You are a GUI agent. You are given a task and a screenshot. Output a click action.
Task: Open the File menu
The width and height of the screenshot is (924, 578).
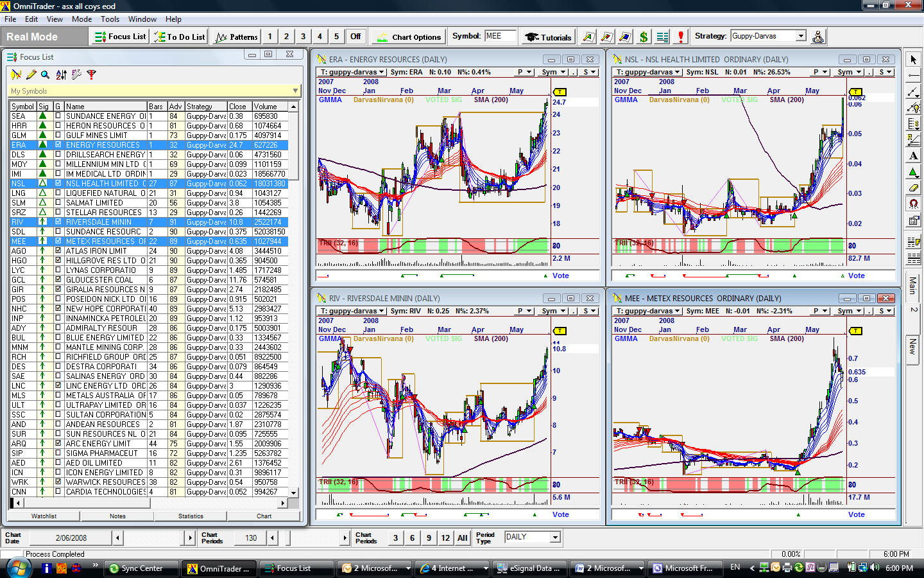[10, 19]
